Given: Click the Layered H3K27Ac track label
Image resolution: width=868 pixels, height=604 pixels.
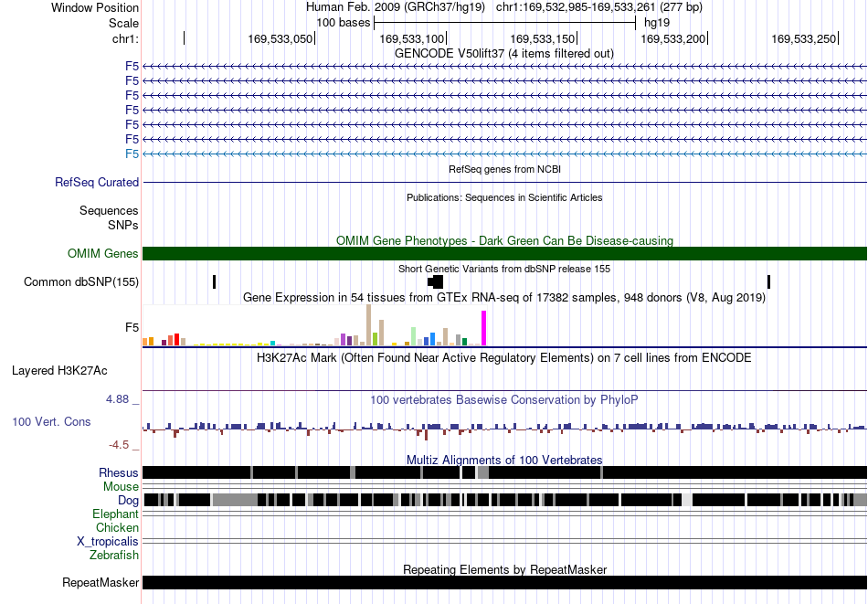Looking at the screenshot, I should (x=59, y=370).
